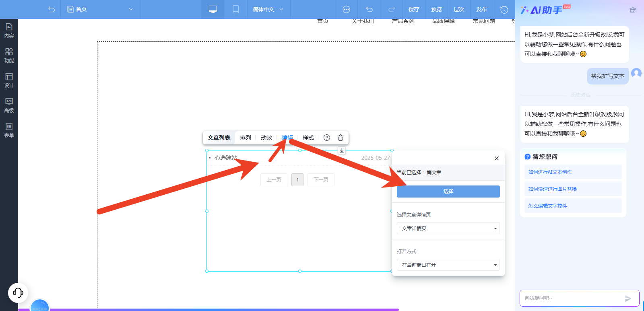Screen dimensions: 644x311
Task: Select 排列 tab in widget toolbar
Action: click(246, 138)
